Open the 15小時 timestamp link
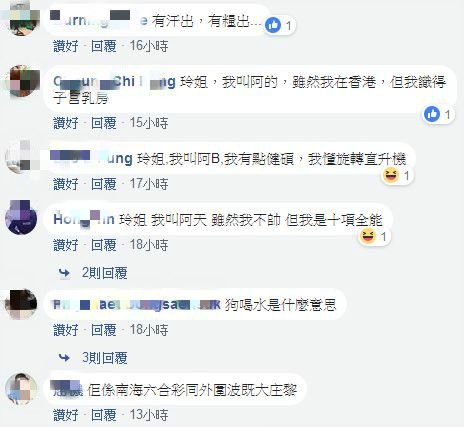 [x=149, y=123]
